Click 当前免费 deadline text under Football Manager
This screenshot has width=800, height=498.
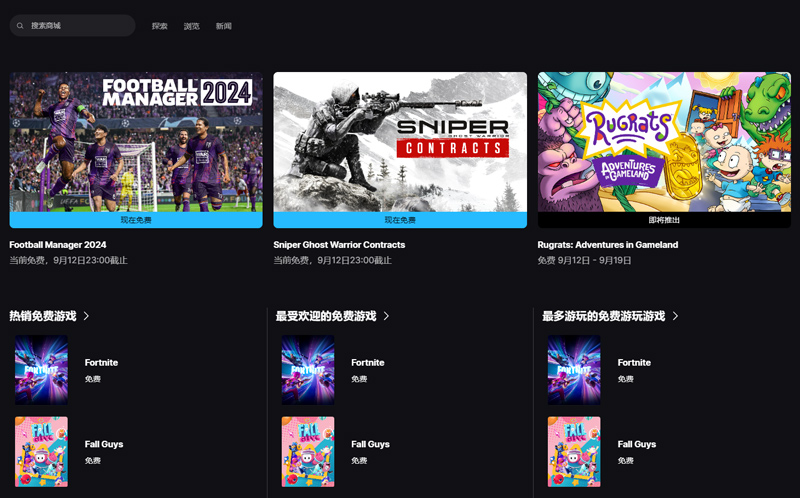[x=68, y=260]
